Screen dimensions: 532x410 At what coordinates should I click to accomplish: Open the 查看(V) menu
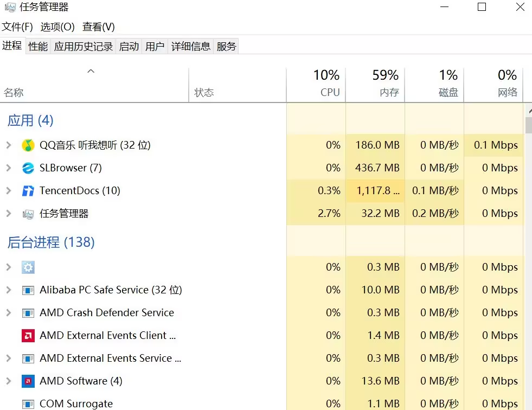tap(99, 27)
